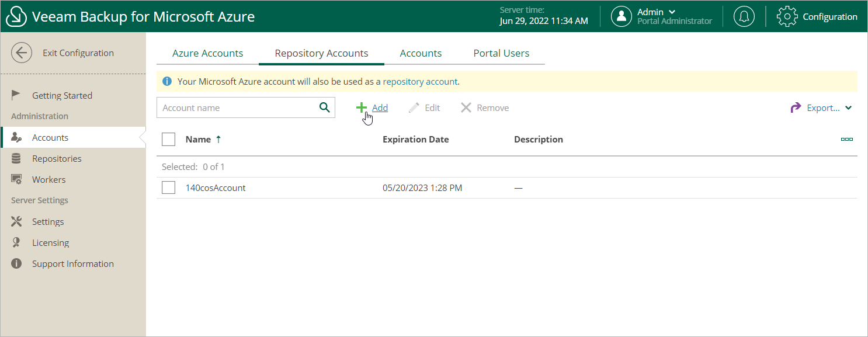
Task: Click the blue info icon in banner
Action: pos(167,82)
